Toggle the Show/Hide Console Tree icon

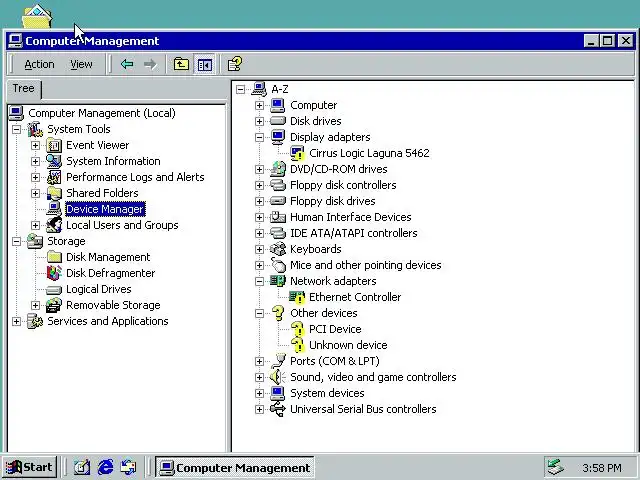click(x=204, y=64)
